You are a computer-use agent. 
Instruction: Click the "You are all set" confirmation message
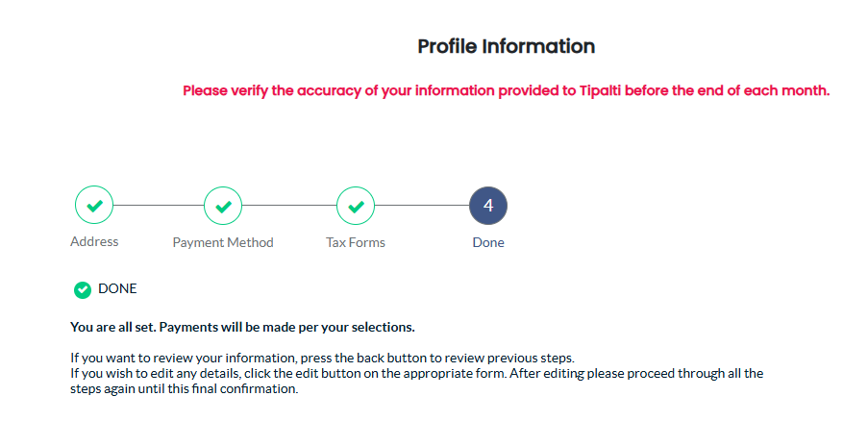pyautogui.click(x=242, y=327)
